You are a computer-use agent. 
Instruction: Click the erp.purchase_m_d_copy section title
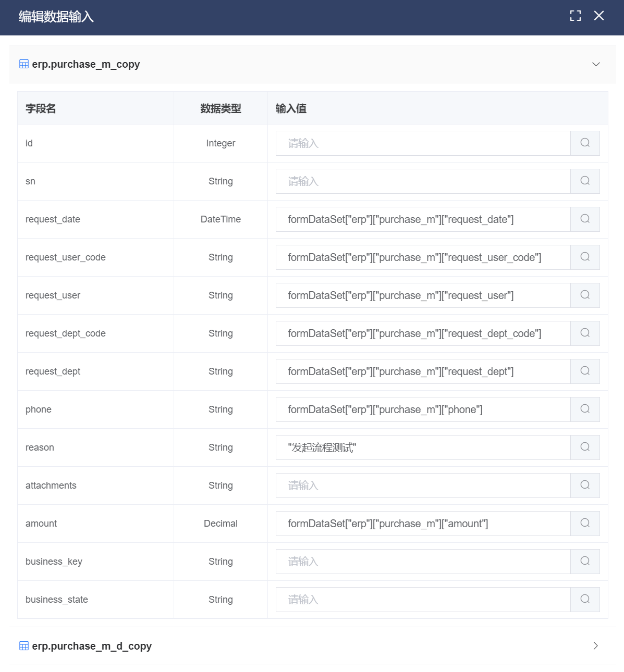(92, 646)
